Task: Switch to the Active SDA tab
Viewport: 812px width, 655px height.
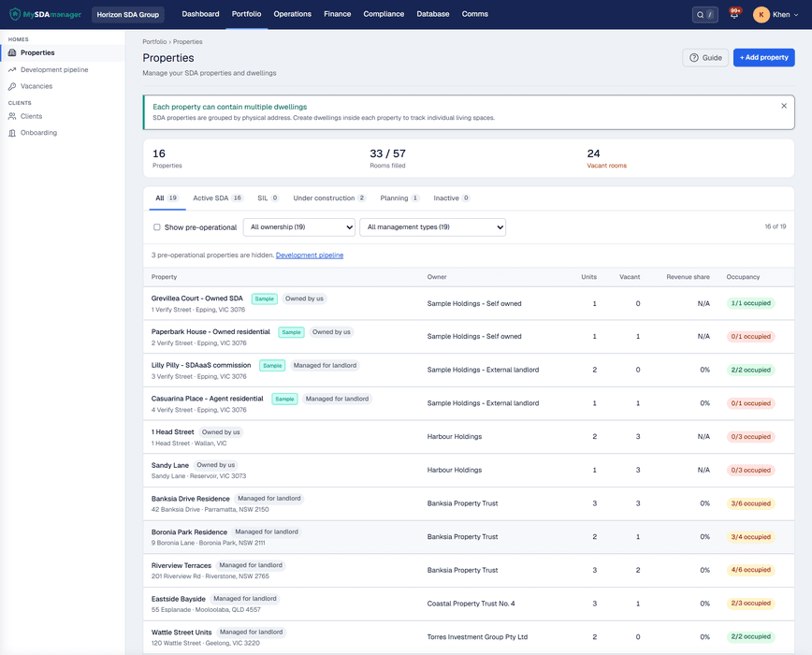Action: pos(217,198)
